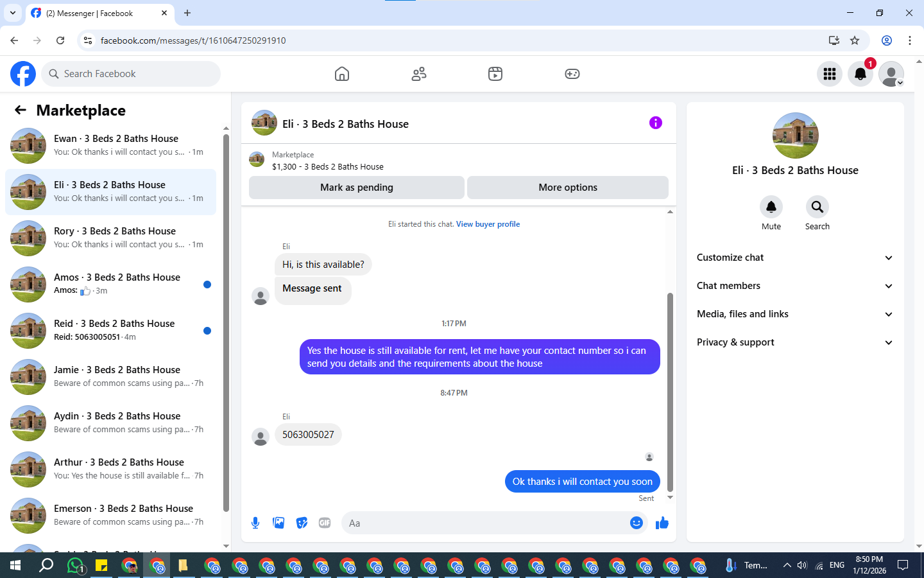Open the Video tab icon
Viewport: 924px width, 578px height.
point(495,74)
